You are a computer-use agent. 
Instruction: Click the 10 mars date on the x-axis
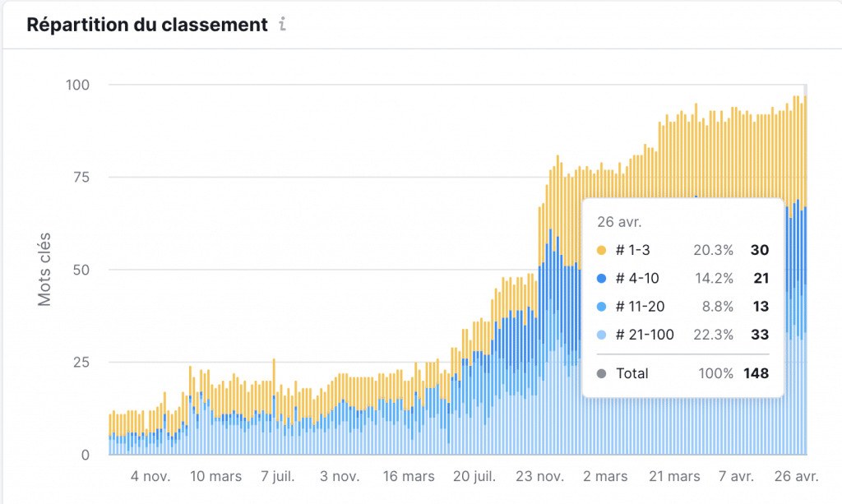(x=215, y=476)
